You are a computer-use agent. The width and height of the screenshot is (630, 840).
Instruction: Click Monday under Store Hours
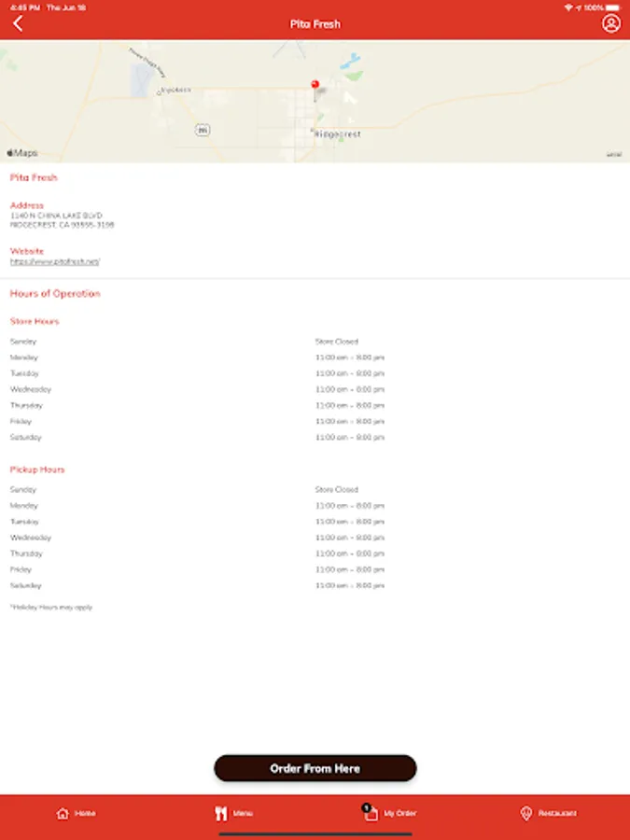click(24, 357)
